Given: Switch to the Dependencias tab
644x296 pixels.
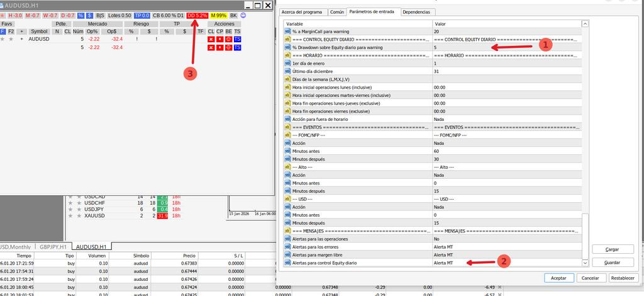Looking at the screenshot, I should pos(416,12).
